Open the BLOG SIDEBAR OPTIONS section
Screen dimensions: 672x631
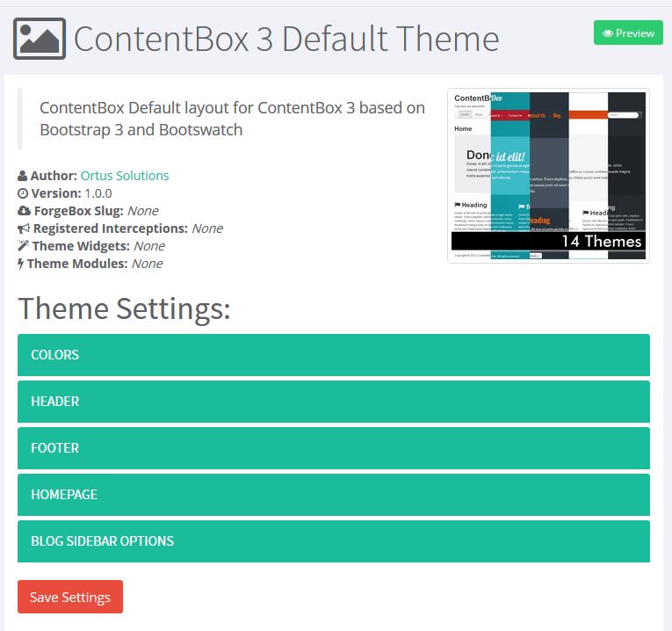click(334, 541)
